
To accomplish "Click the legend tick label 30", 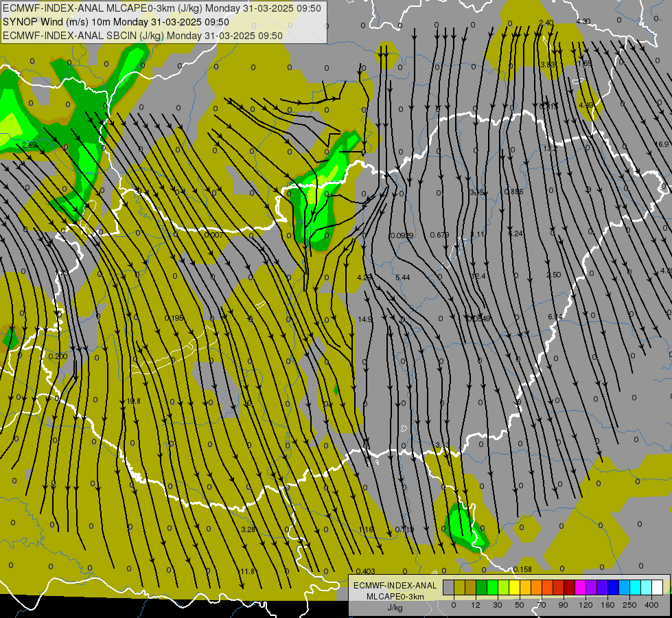I will pos(497,605).
